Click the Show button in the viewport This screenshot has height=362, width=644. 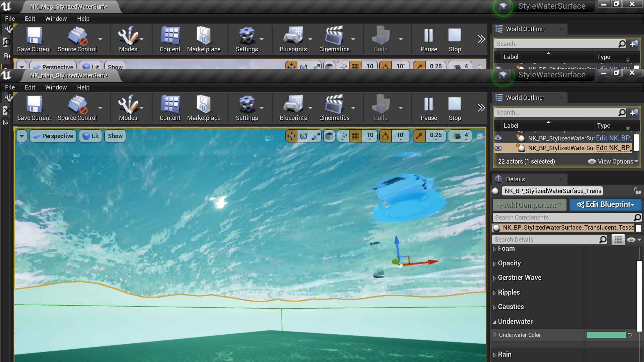[x=115, y=136]
